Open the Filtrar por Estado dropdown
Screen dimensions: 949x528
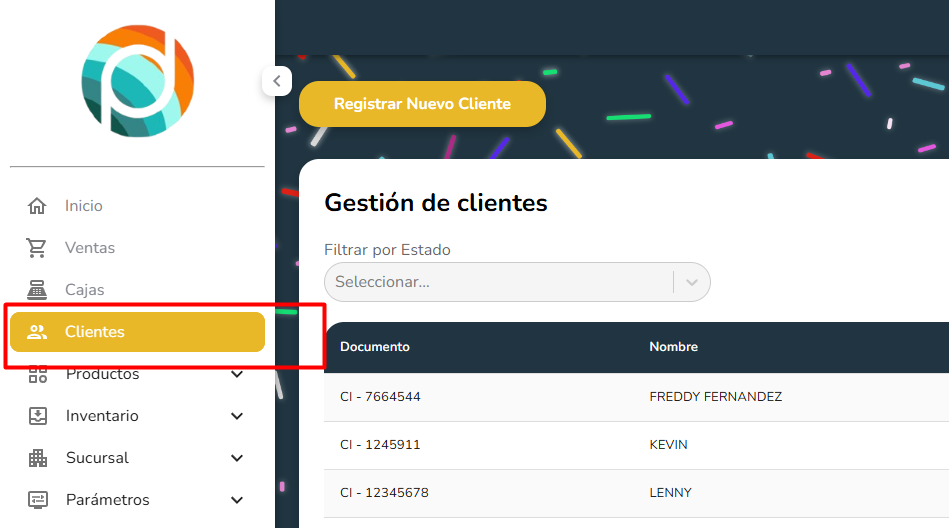(516, 282)
